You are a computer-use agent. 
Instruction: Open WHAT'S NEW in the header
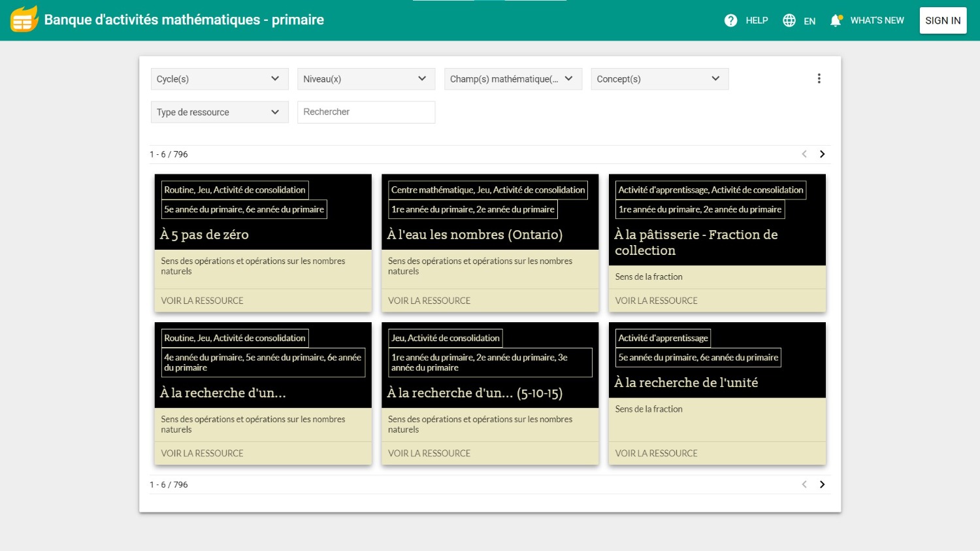pos(877,20)
